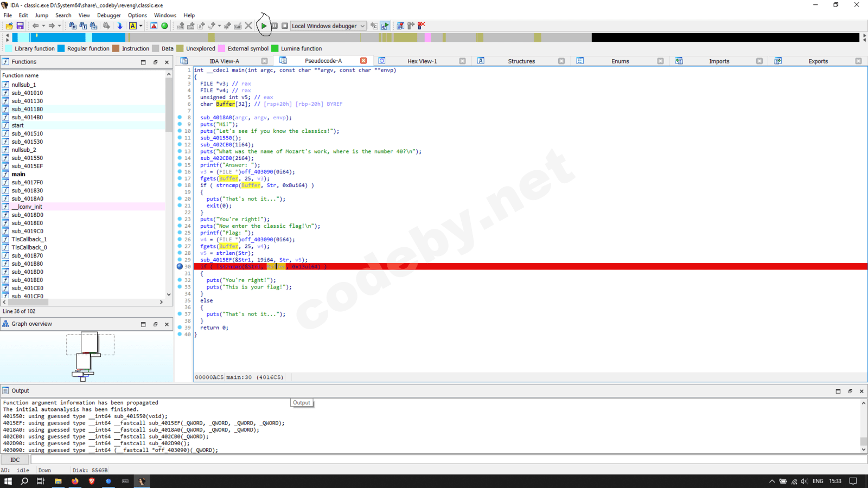Click the yellow highlight A icon
Screen dimensions: 868x488
[x=133, y=26]
